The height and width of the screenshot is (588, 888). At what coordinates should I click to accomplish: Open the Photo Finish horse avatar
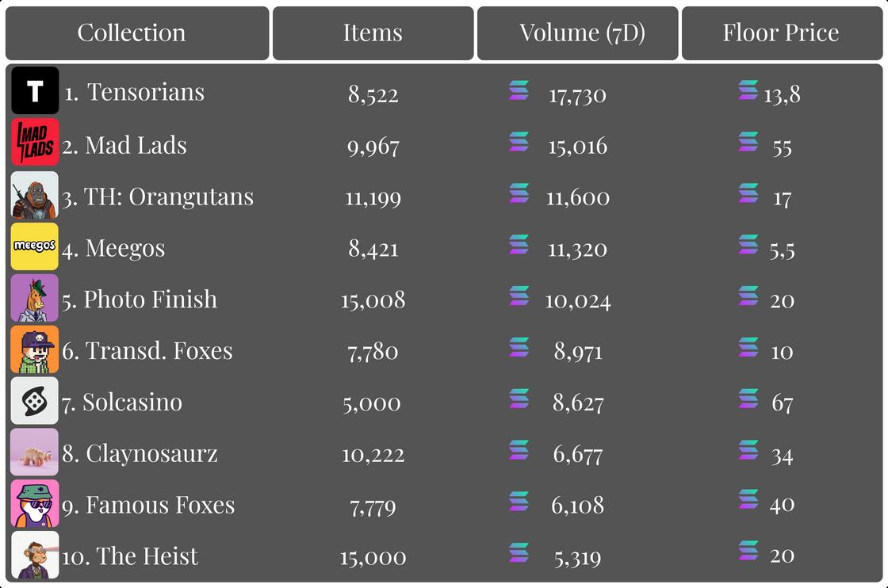35,298
